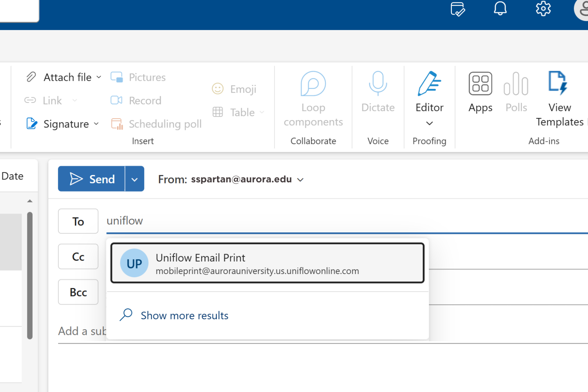Image resolution: width=588 pixels, height=392 pixels.
Task: Expand the Table dropdown arrow
Action: click(262, 112)
